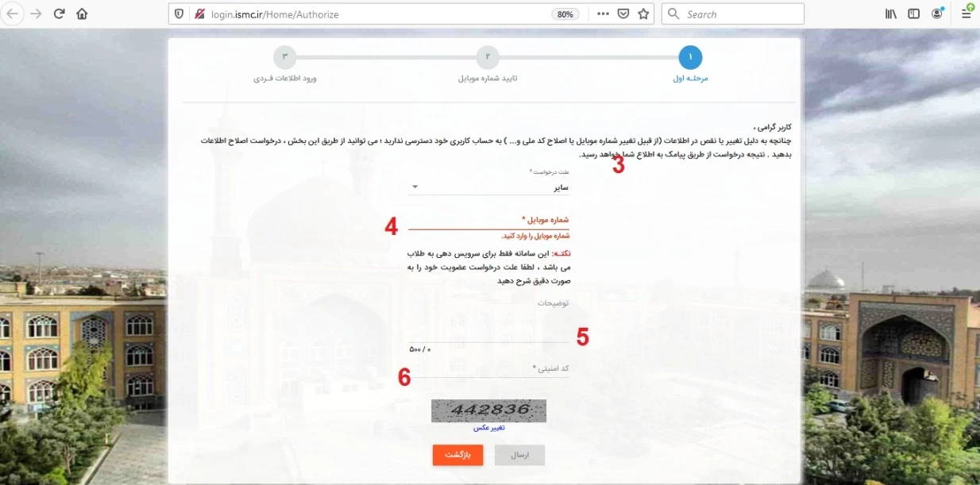Image resolution: width=980 pixels, height=485 pixels.
Task: Bookmark this page with the star
Action: (643, 13)
